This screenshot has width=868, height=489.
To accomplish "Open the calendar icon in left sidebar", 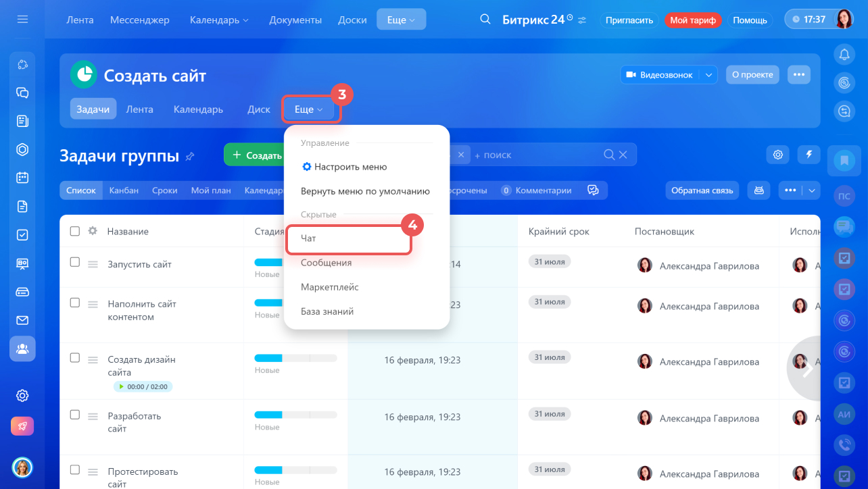I will 22,178.
